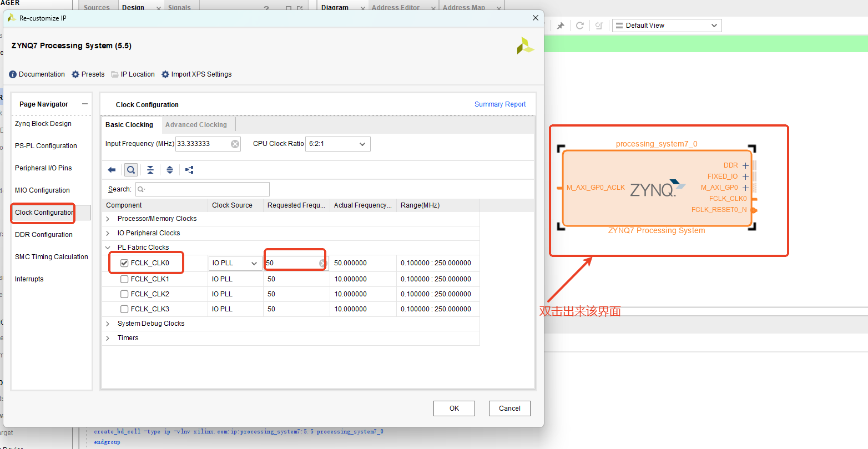Click the search options magnifier in Search box

tap(141, 189)
